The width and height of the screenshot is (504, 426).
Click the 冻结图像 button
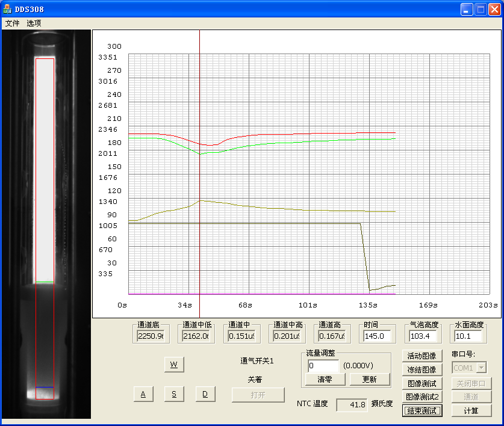pos(422,370)
